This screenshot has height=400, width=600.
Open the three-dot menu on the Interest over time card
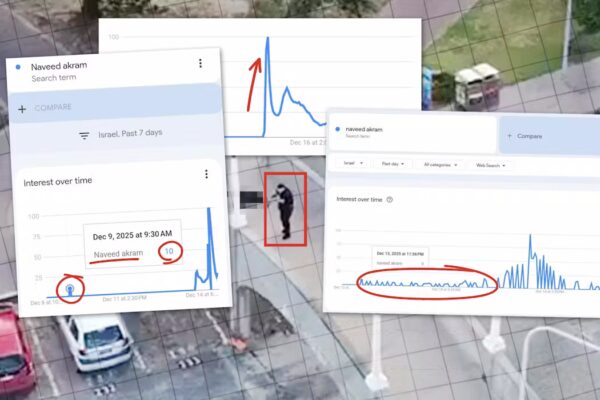tap(207, 174)
